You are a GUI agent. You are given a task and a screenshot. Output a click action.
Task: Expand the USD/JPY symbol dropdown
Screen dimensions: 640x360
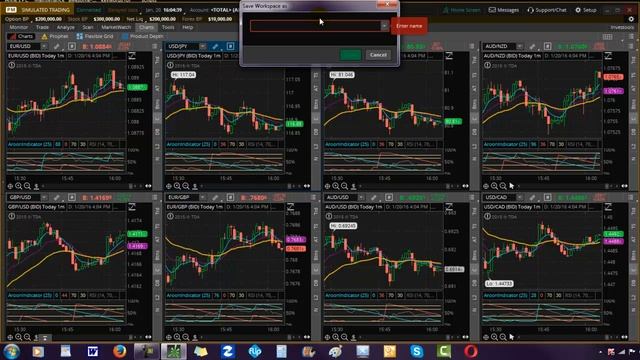(202, 47)
